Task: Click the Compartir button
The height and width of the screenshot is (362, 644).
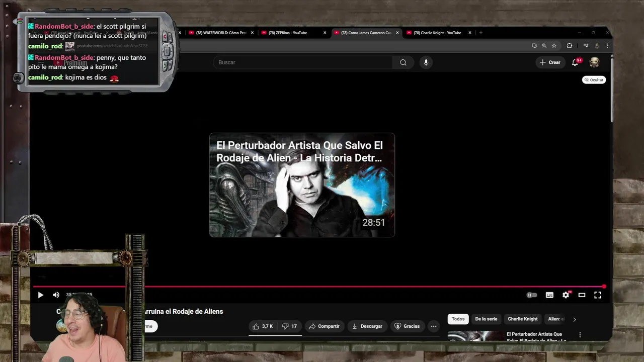Action: [x=324, y=326]
